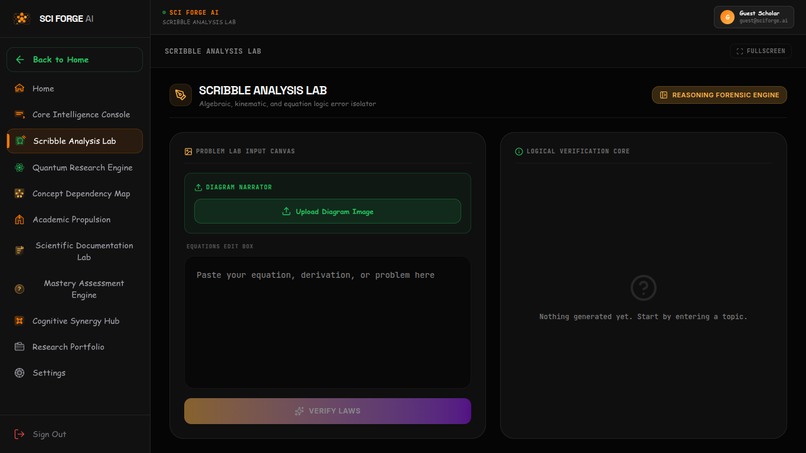The image size is (806, 453).
Task: Click the Problem Lab Input Canvas heading
Action: pyautogui.click(x=245, y=151)
